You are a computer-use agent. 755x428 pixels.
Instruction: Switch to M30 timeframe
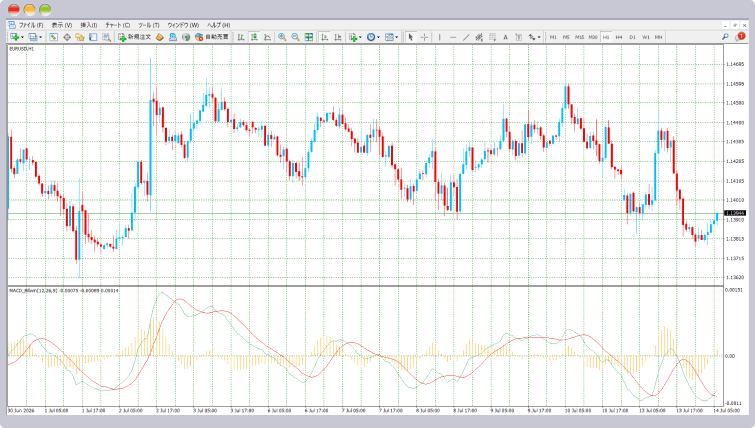(x=593, y=37)
